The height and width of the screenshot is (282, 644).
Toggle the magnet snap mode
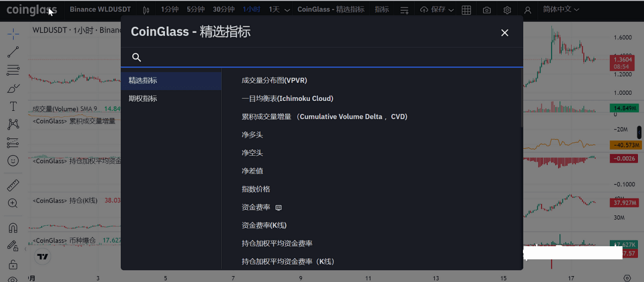click(13, 228)
